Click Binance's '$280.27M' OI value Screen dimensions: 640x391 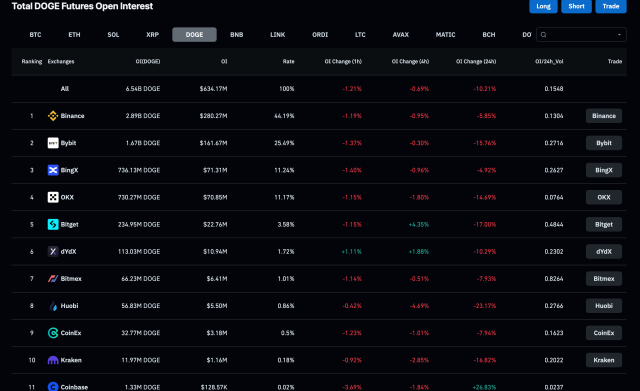[x=213, y=116]
